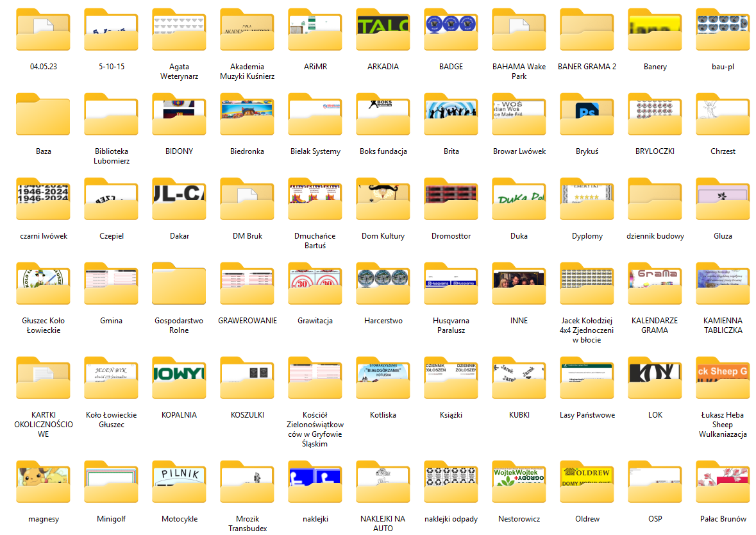The height and width of the screenshot is (535, 756).
Task: Select the Brita folder icon
Action: click(x=451, y=114)
